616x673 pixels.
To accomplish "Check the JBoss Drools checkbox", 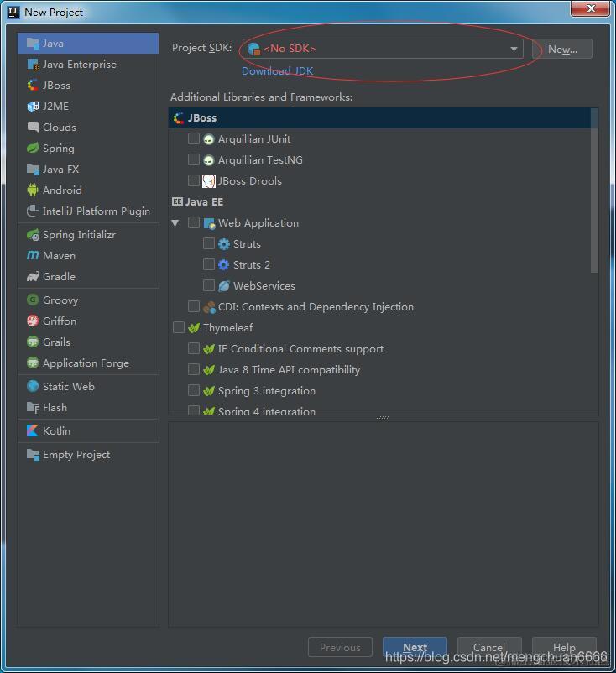I will tap(194, 180).
